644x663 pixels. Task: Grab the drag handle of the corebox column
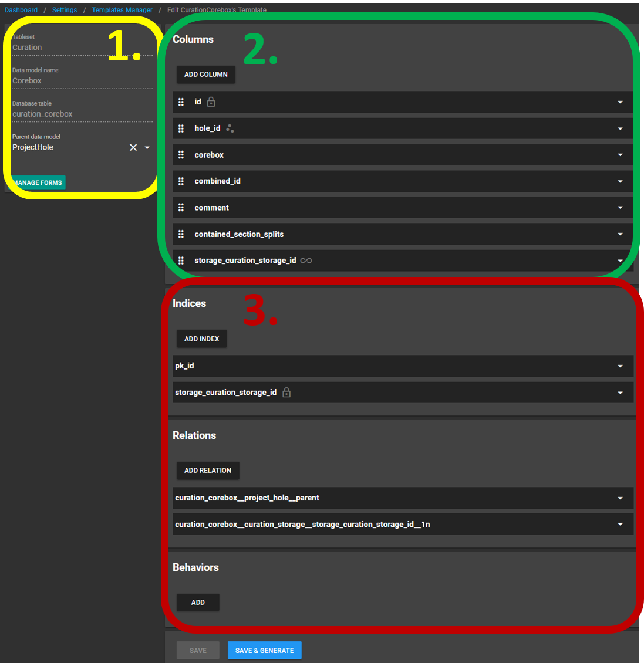[x=181, y=154]
